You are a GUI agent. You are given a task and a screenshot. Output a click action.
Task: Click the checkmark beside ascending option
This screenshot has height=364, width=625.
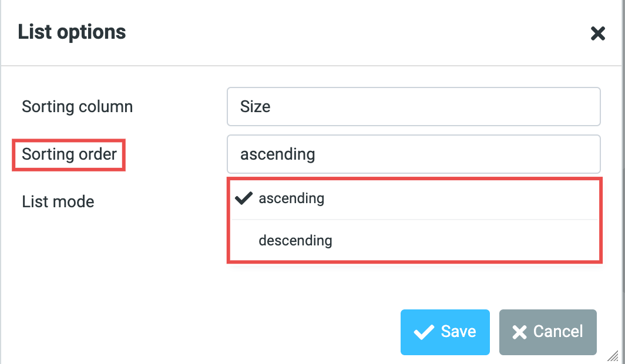click(x=243, y=198)
